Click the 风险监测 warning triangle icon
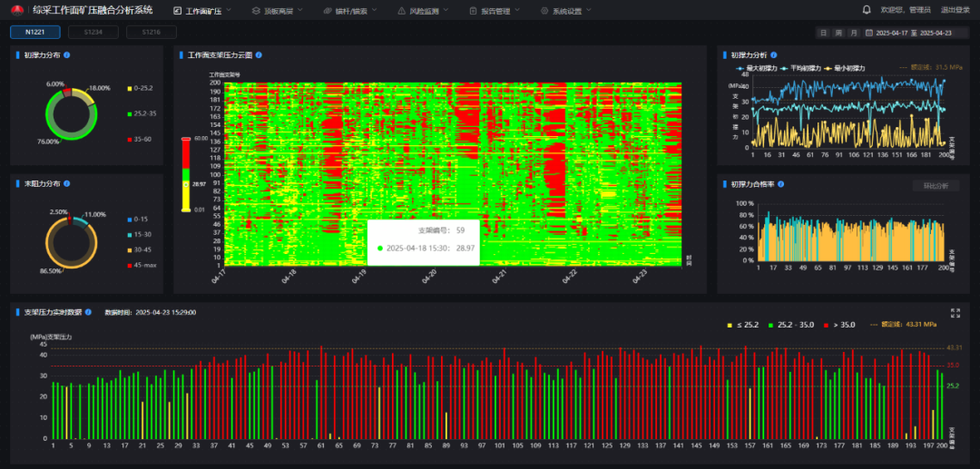Viewport: 980px width, 469px height. (x=401, y=11)
